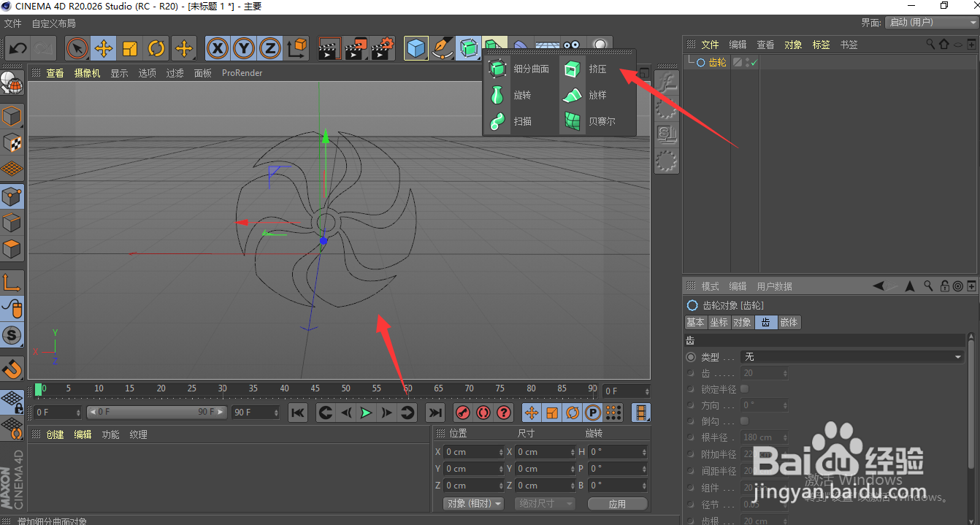This screenshot has width=980, height=525.
Task: Choose Subdivision Surface (细分曲面)
Action: (x=520, y=69)
